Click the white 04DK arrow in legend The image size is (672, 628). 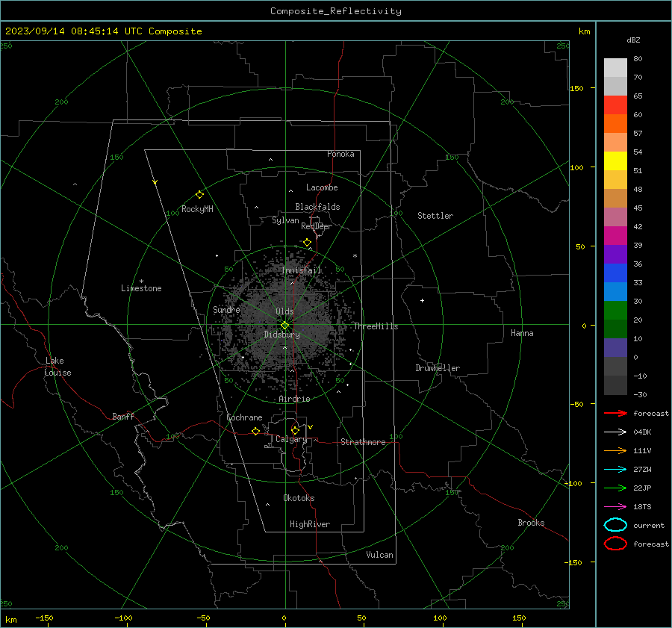[615, 432]
